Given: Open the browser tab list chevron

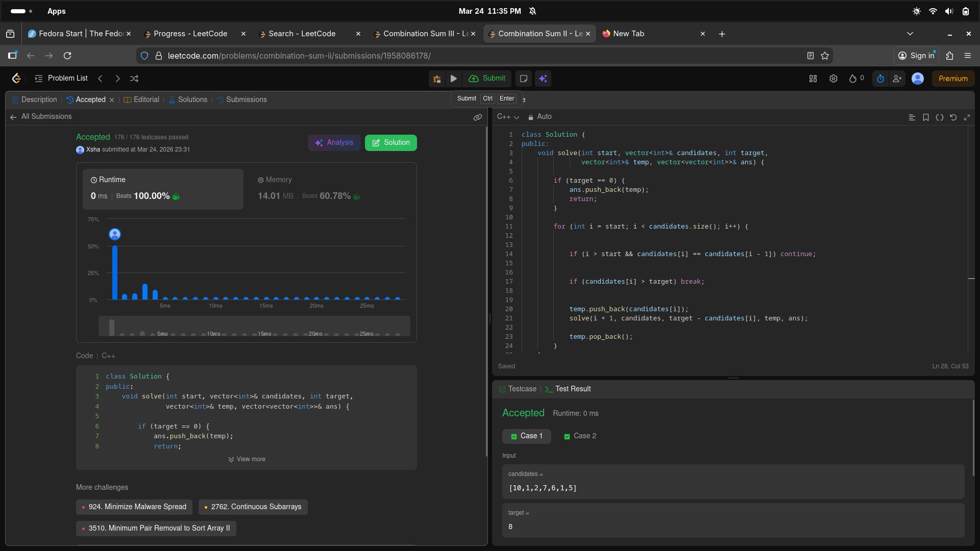Looking at the screenshot, I should point(910,34).
